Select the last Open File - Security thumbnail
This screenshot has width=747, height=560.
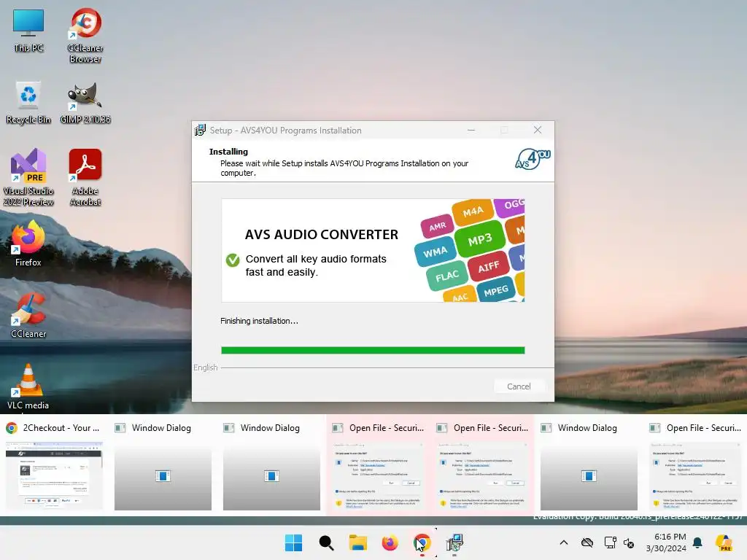695,466
